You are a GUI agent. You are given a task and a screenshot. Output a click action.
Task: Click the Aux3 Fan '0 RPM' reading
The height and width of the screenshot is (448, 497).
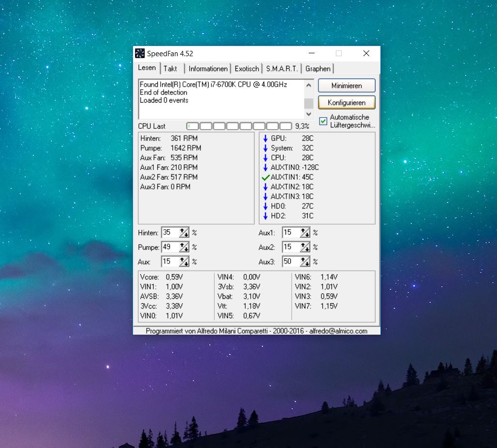pos(181,187)
